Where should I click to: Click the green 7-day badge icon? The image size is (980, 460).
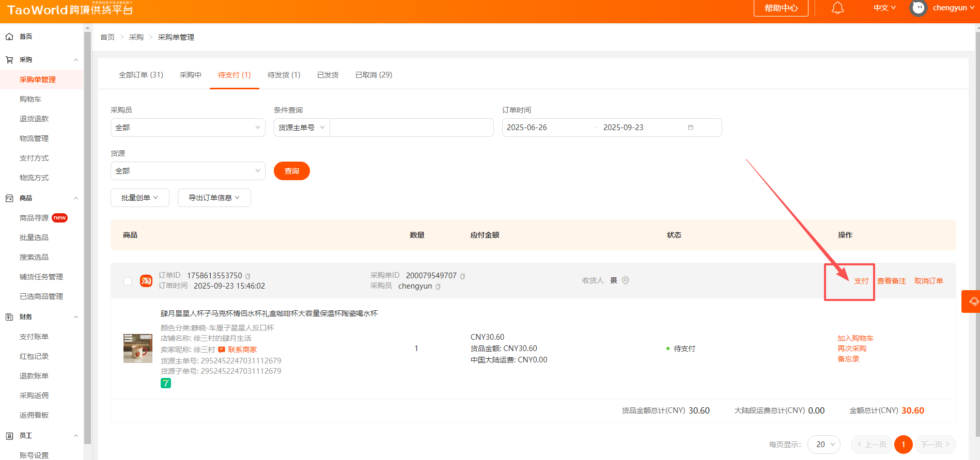pyautogui.click(x=166, y=383)
